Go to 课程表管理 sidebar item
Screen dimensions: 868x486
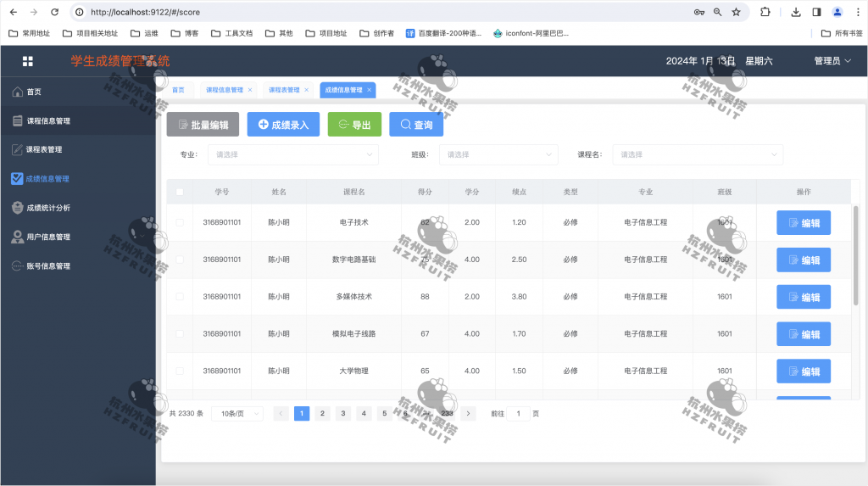pos(78,149)
